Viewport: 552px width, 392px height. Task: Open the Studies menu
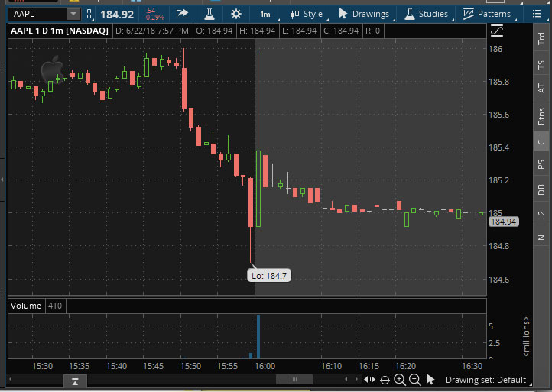pyautogui.click(x=427, y=14)
